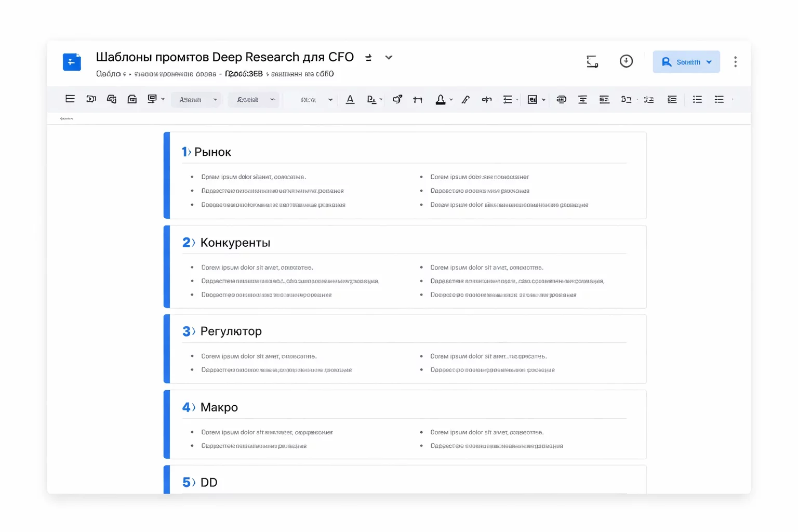Click the hamburger lines icon starting the toolbar
Viewport: 798px width, 532px height.
[70, 99]
